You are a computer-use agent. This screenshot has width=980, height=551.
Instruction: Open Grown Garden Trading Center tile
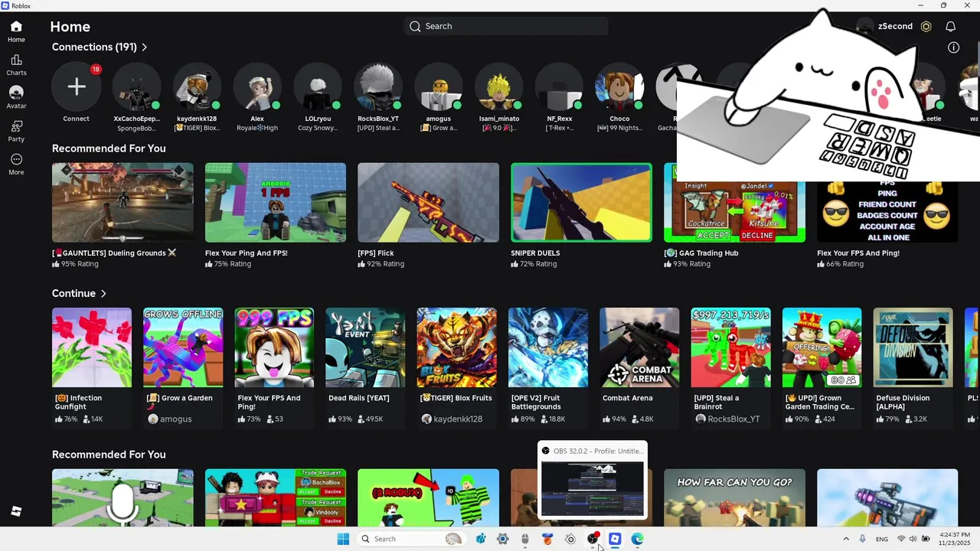coord(822,347)
